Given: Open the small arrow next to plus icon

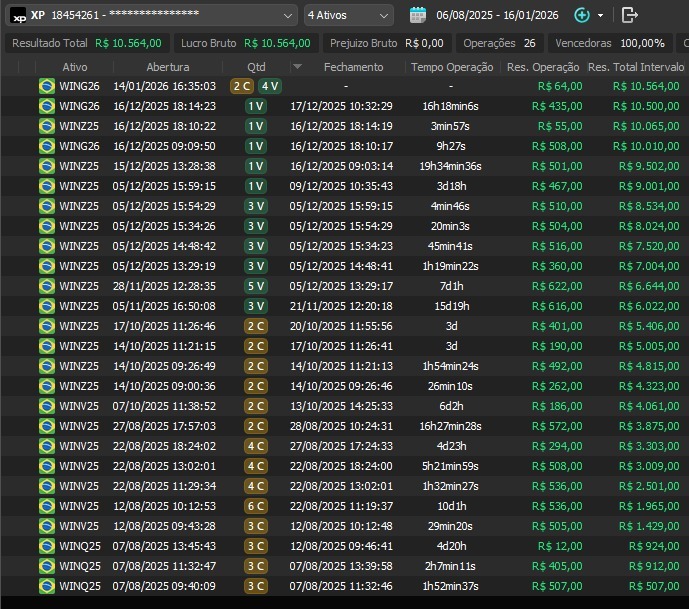Looking at the screenshot, I should [600, 16].
